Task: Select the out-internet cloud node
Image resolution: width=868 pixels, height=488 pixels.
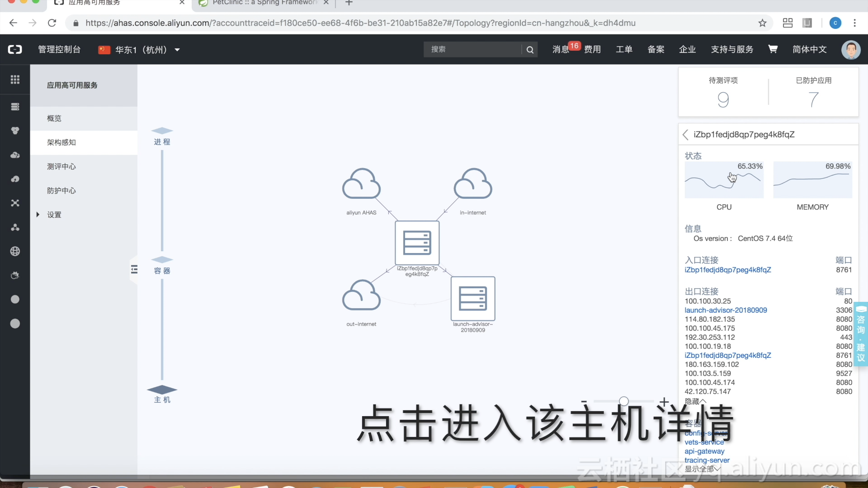Action: [361, 296]
